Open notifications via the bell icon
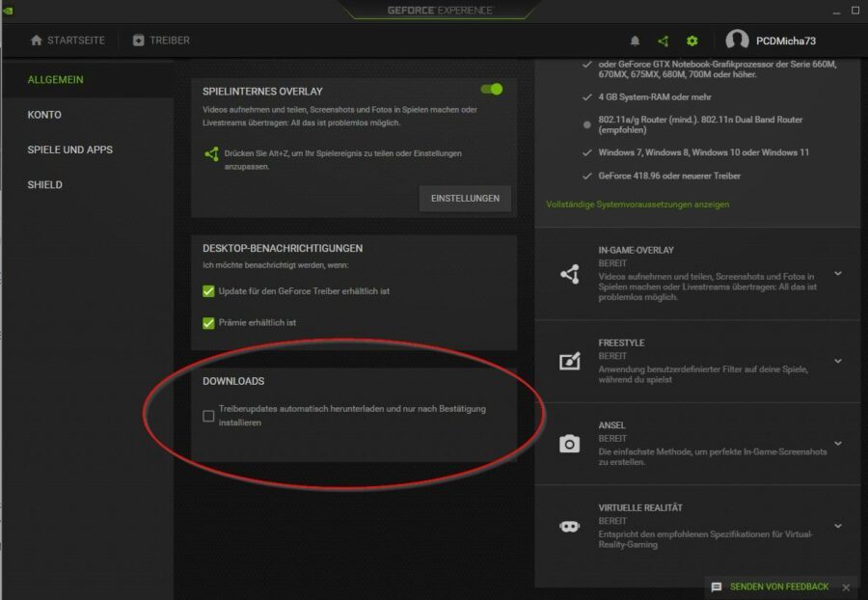 pyautogui.click(x=636, y=41)
